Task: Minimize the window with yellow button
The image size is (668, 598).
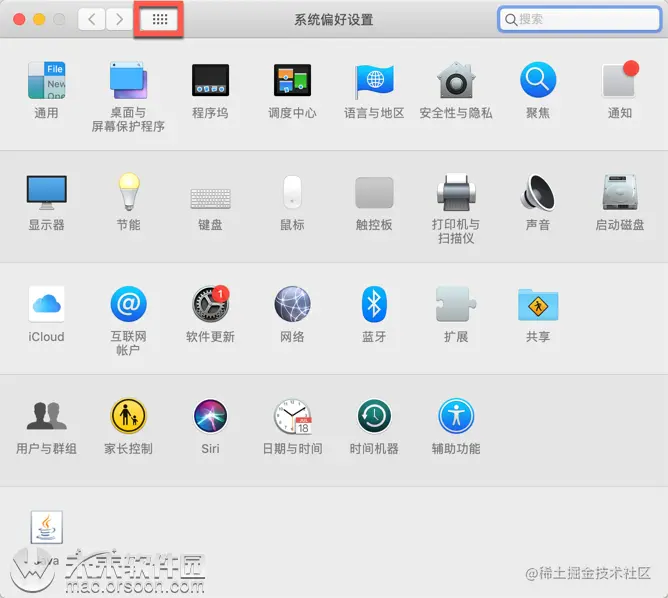Action: click(x=39, y=19)
